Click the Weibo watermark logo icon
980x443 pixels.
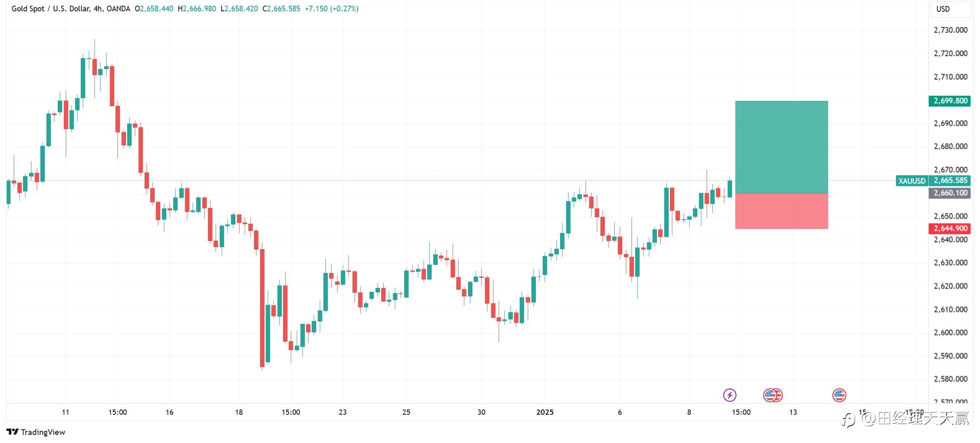click(848, 420)
